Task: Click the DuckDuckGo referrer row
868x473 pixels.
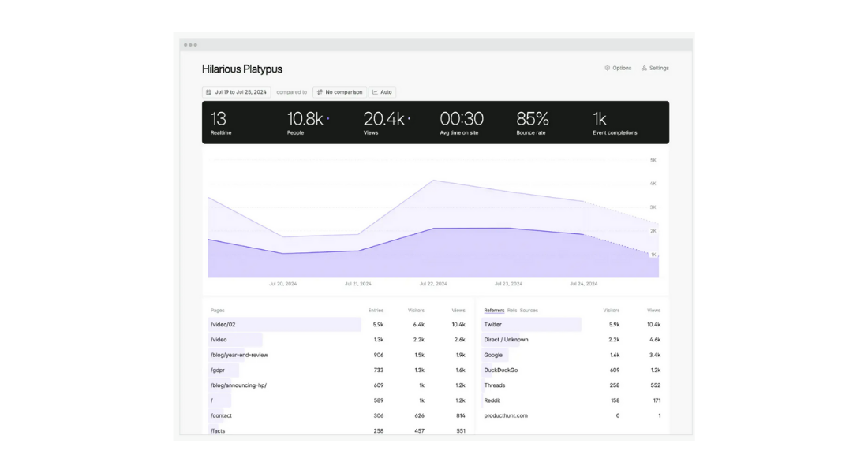Action: [x=499, y=370]
